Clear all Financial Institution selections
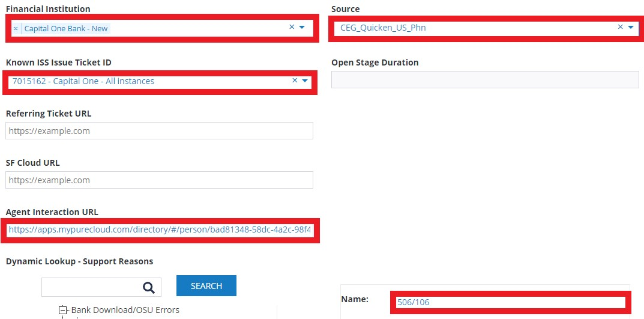Screen dimensions: 644x319 point(292,27)
